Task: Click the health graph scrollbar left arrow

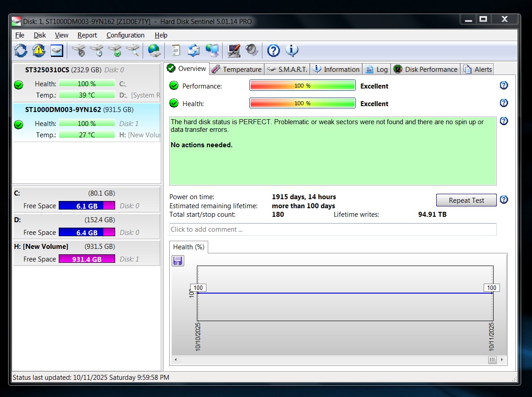Action: click(x=176, y=360)
